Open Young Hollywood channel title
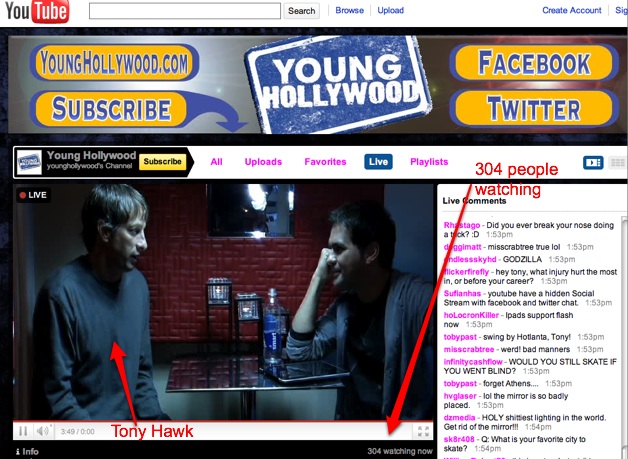628x459 pixels. (x=91, y=155)
